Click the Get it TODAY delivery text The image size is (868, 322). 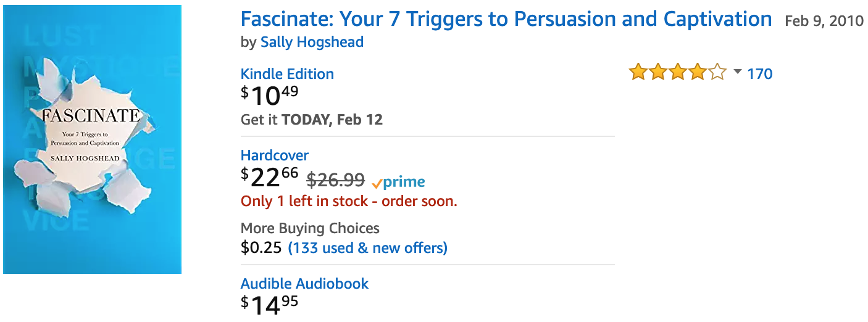[x=312, y=120]
